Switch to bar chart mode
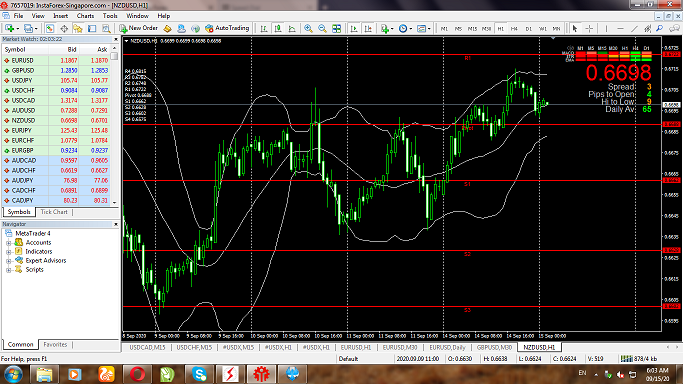The height and width of the screenshot is (384, 683). 264,29
